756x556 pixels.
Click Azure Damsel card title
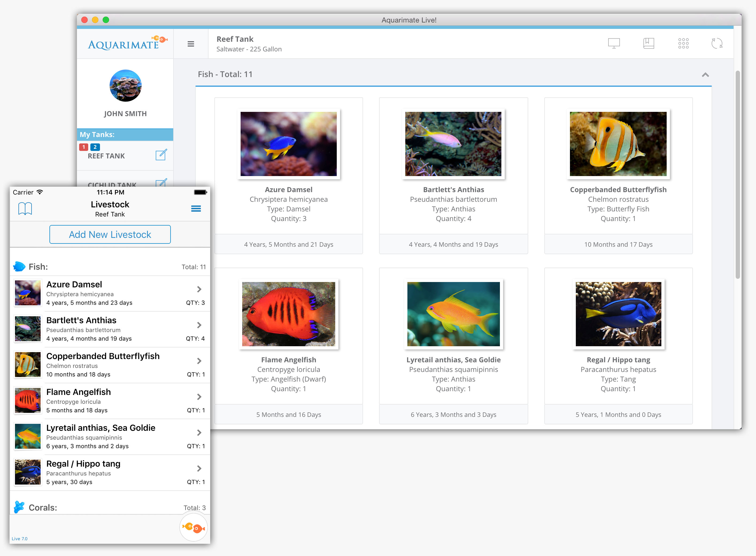[288, 189]
